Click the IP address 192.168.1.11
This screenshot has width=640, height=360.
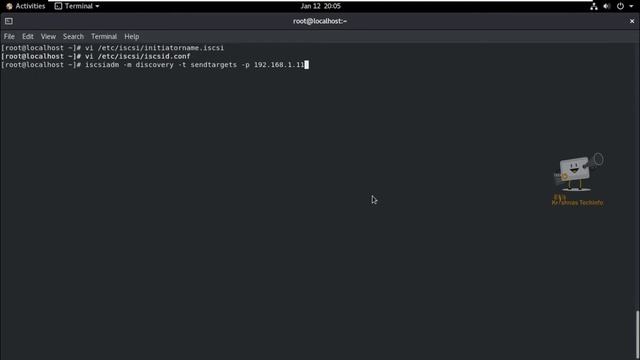click(279, 65)
